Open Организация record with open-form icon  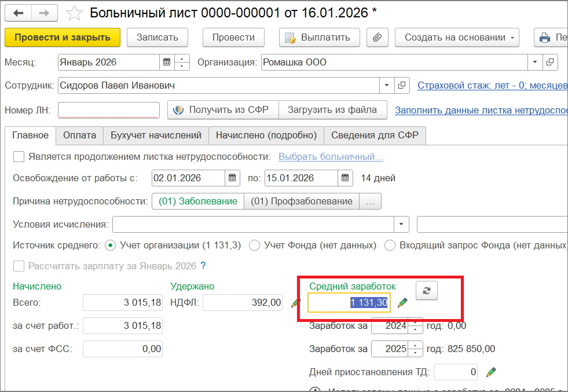(x=550, y=62)
